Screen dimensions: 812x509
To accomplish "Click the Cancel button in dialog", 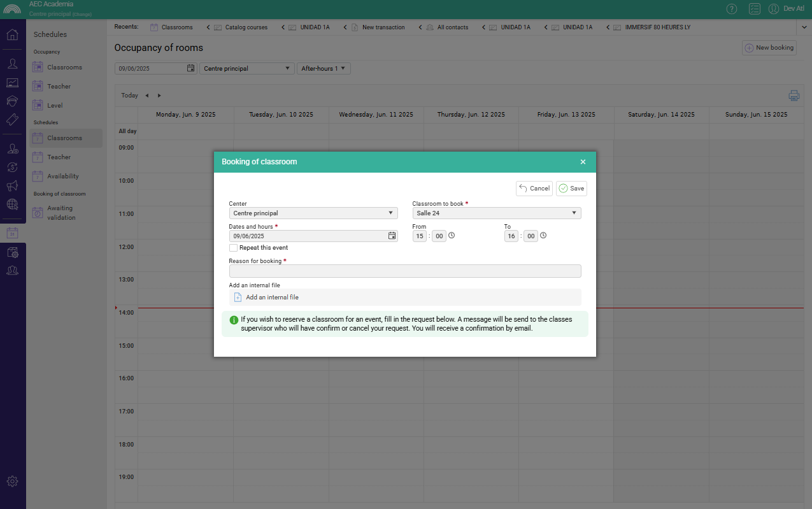I will tap(534, 189).
